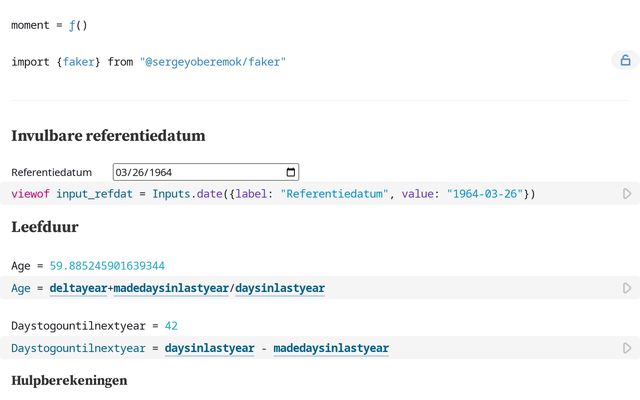Viewport: 640px width, 400px height.
Task: Run the Age formula cell
Action: (627, 288)
